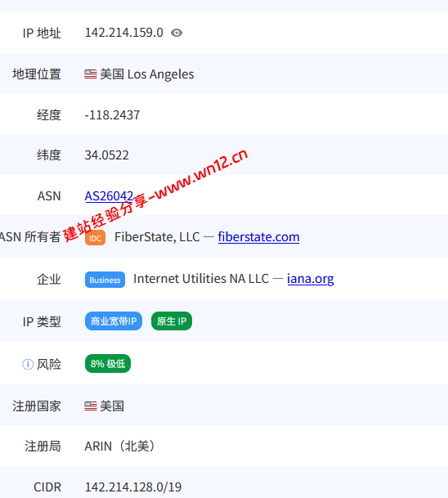
Task: Click the 地理位置 label
Action: (37, 74)
